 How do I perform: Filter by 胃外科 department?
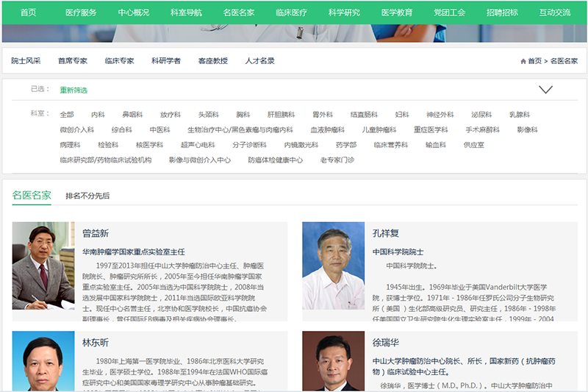[323, 115]
